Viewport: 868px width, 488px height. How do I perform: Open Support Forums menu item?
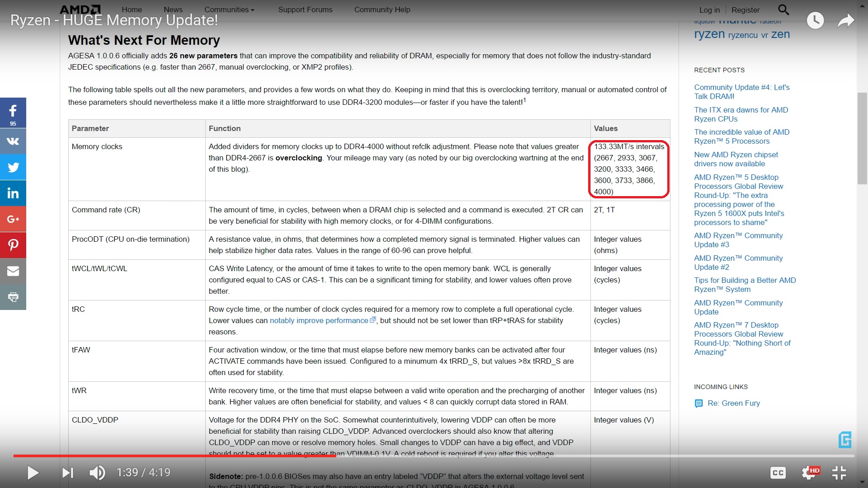(305, 9)
